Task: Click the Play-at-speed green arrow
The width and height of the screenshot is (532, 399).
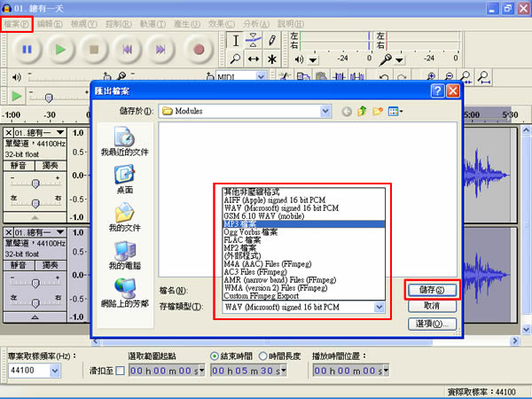Action: [x=16, y=96]
